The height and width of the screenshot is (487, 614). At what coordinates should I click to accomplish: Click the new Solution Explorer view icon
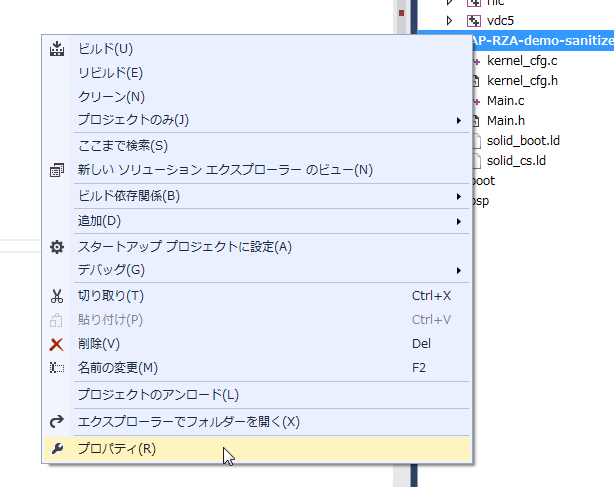(57, 170)
